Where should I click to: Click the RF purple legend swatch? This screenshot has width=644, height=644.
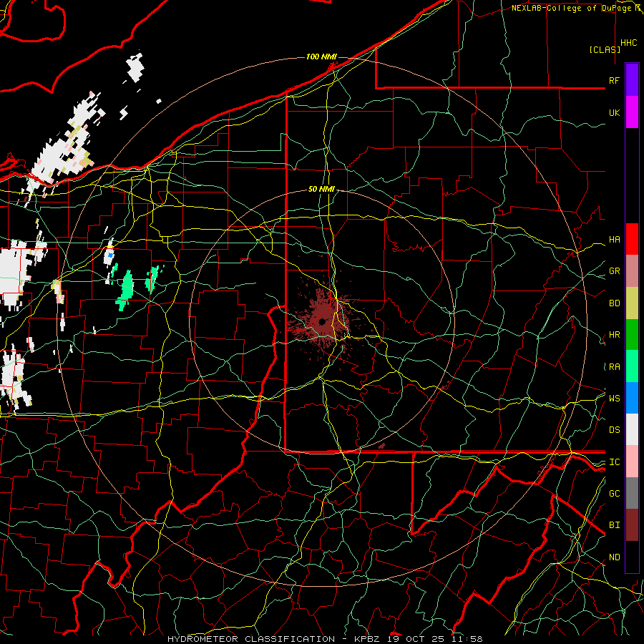[632, 79]
